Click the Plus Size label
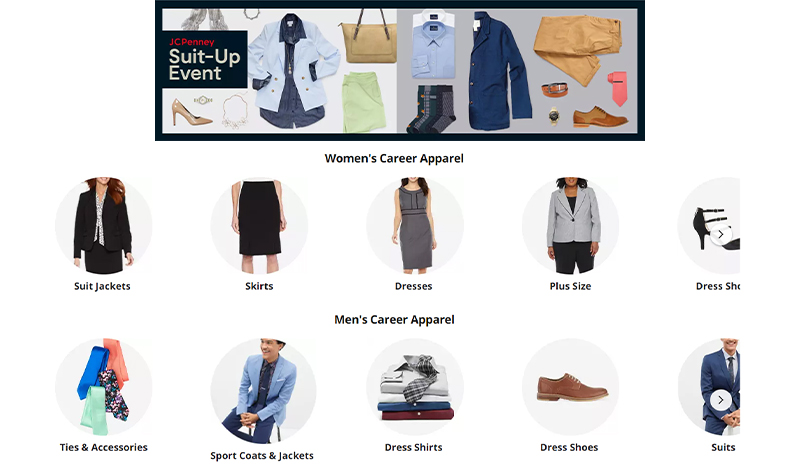Image resolution: width=800 pixels, height=475 pixels. point(570,286)
